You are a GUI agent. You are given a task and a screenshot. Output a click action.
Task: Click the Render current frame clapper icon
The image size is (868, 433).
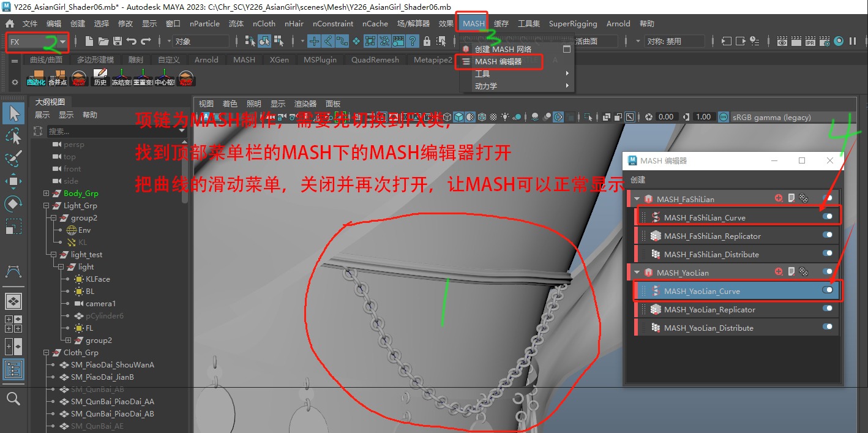[x=796, y=41]
